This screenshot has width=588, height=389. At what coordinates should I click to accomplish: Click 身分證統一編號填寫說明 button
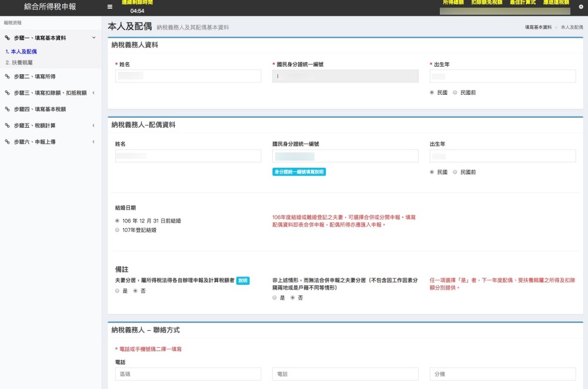(x=299, y=172)
